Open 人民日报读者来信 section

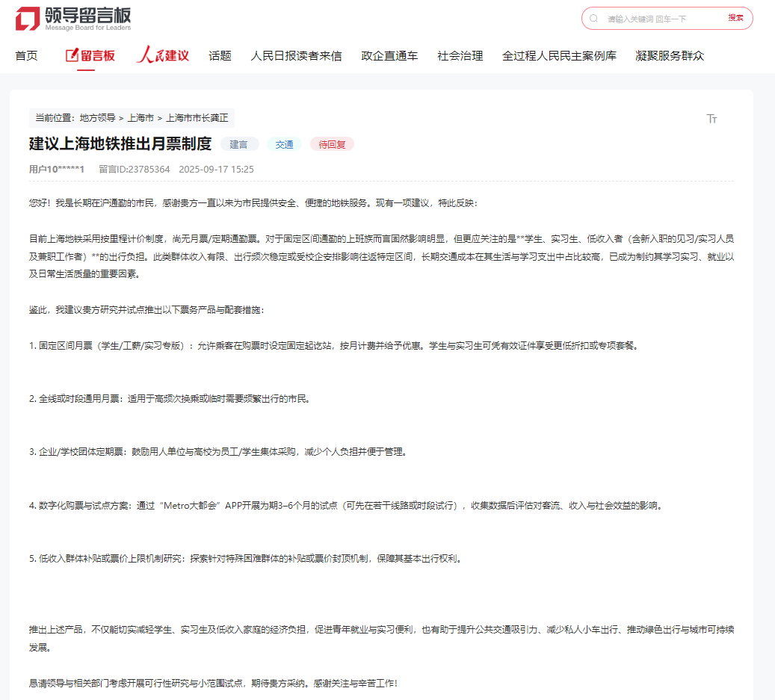[x=296, y=55]
